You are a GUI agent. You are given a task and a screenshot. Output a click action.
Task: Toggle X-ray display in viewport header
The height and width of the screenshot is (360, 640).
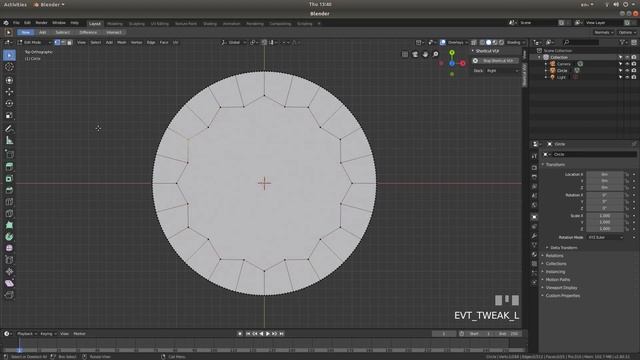[474, 42]
